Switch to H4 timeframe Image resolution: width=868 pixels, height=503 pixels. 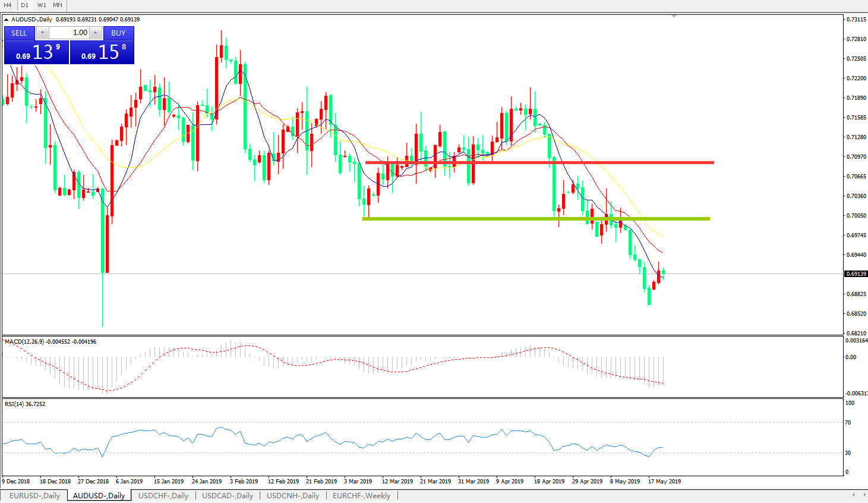pyautogui.click(x=8, y=5)
